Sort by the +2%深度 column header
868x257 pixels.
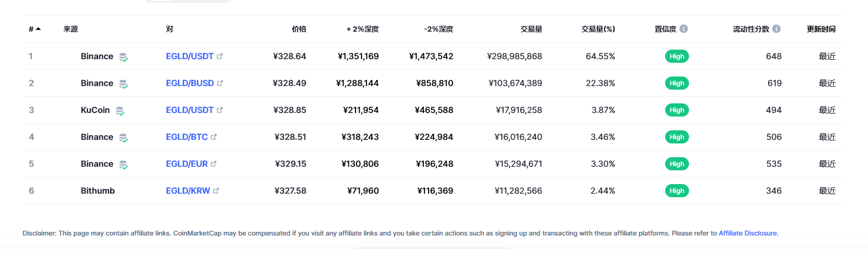click(x=363, y=29)
